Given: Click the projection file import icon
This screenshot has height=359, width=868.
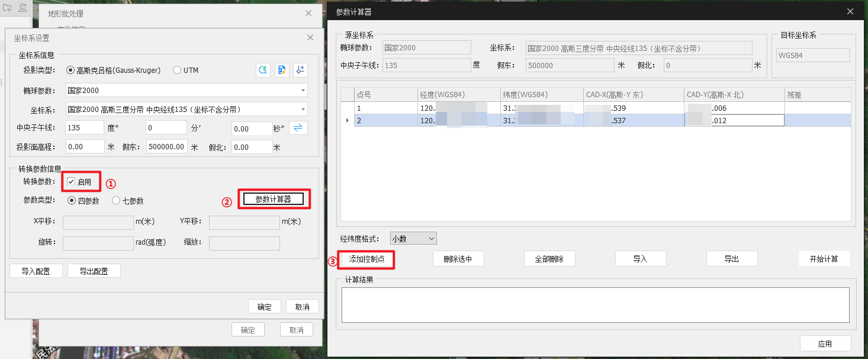Looking at the screenshot, I should tap(282, 70).
